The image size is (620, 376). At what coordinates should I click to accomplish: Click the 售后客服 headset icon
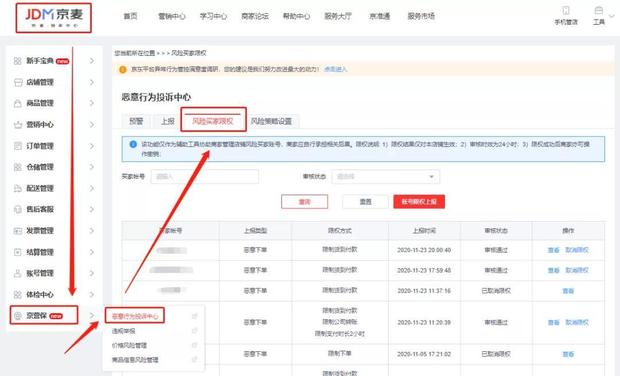pos(17,209)
